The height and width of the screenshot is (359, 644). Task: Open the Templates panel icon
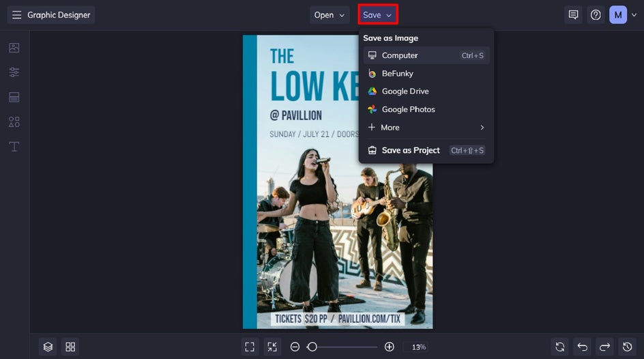pyautogui.click(x=14, y=97)
